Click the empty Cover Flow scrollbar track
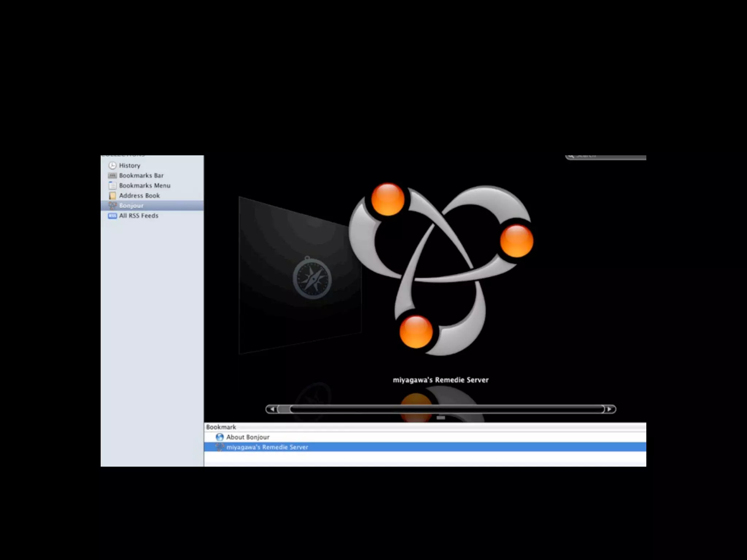This screenshot has width=747, height=560. coord(447,409)
